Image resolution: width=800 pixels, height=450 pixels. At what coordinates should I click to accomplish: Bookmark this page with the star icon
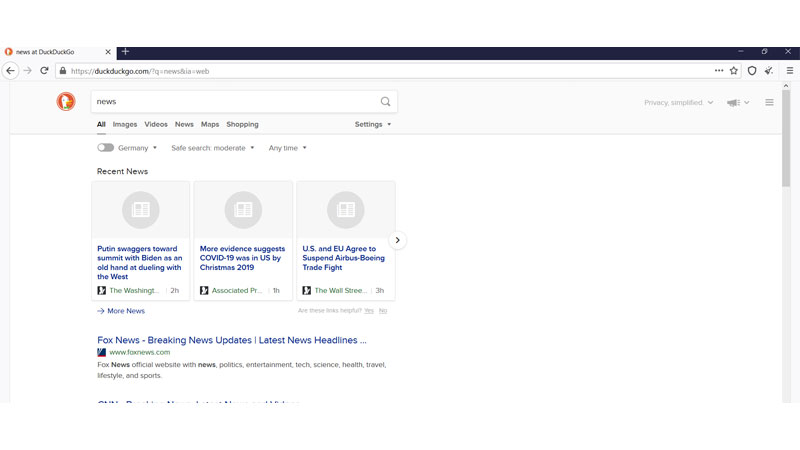click(x=734, y=71)
